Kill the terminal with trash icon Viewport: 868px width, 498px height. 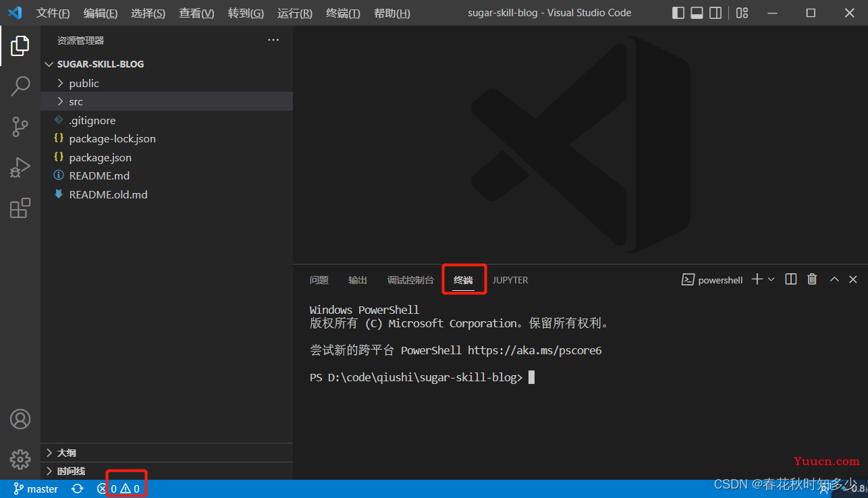pyautogui.click(x=813, y=279)
